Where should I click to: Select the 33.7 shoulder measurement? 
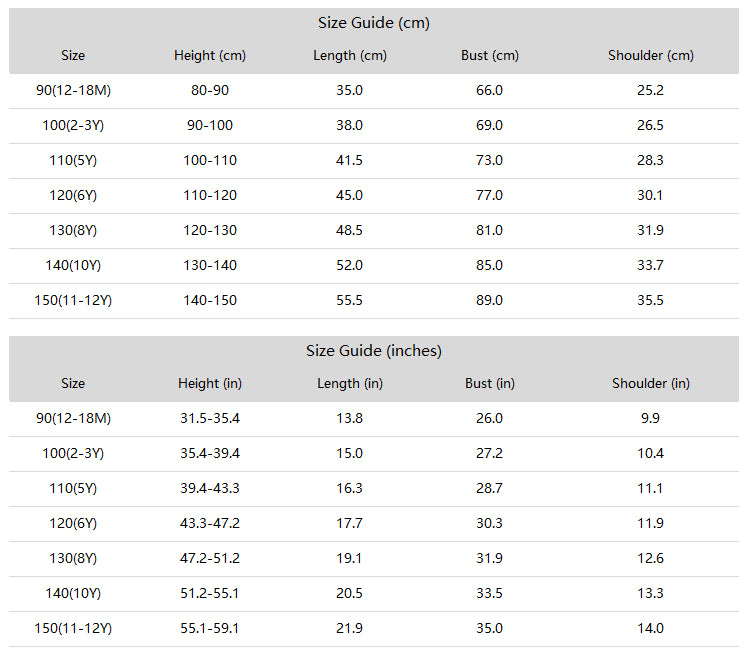point(650,265)
